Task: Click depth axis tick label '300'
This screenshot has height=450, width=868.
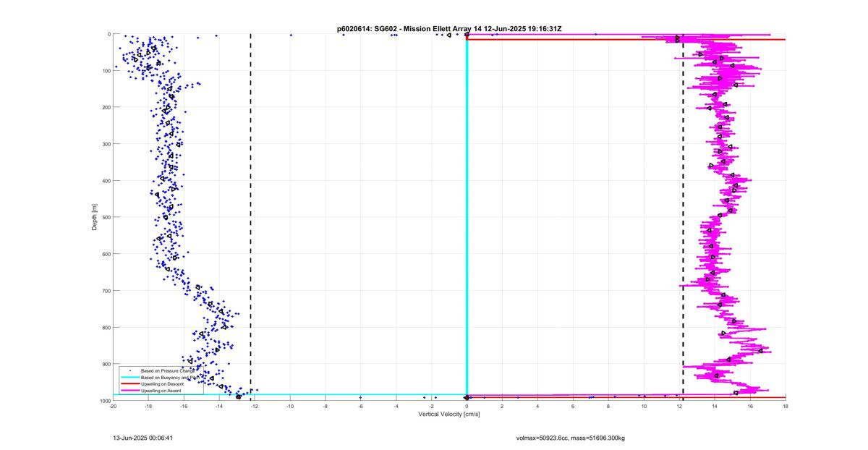Action: click(x=106, y=144)
